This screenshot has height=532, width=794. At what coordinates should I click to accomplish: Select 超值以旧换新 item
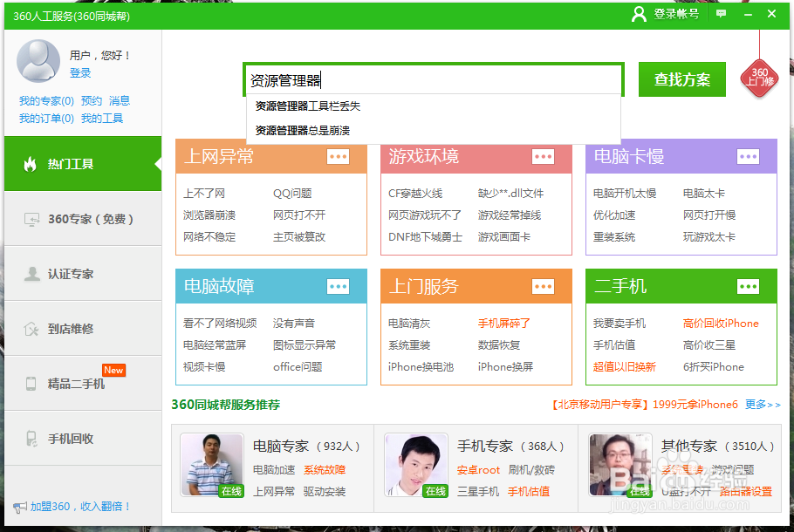625,367
